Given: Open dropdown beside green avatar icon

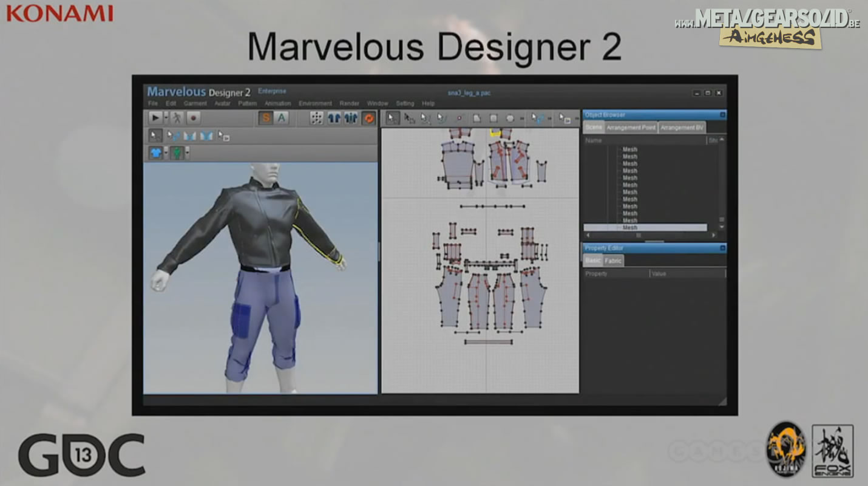Looking at the screenshot, I should [187, 152].
